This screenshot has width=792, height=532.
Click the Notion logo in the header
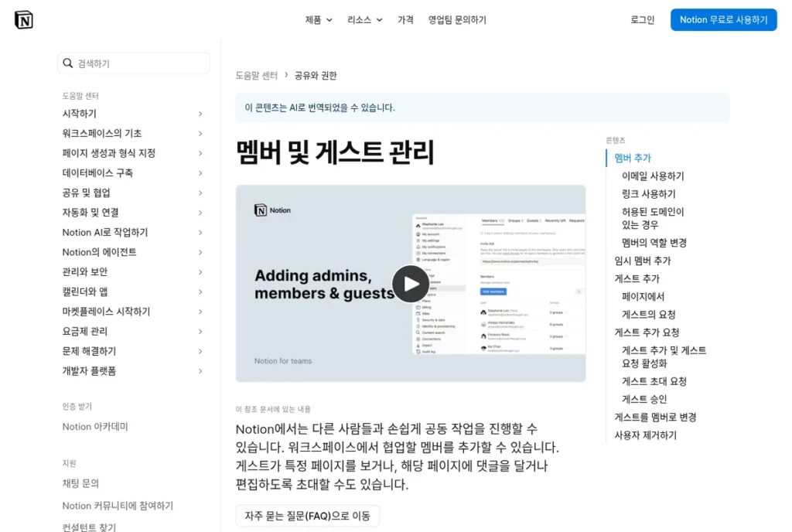24,19
